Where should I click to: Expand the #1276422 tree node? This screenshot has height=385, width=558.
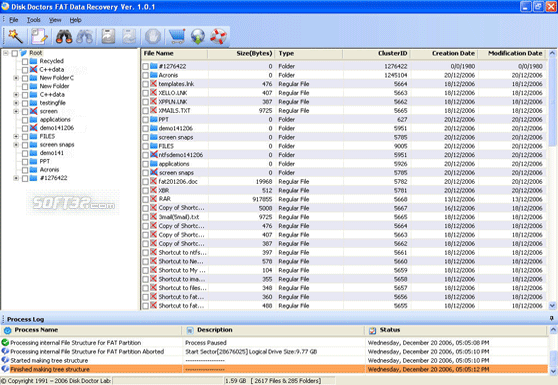pos(16,178)
